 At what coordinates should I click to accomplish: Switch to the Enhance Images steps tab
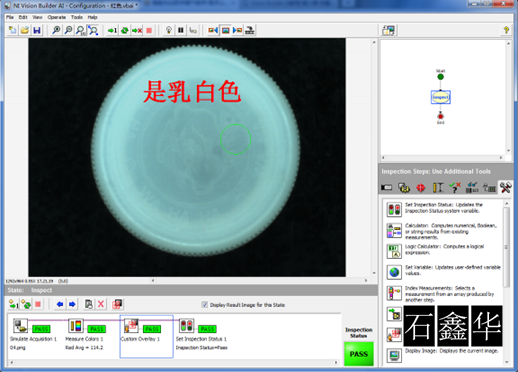tap(404, 187)
